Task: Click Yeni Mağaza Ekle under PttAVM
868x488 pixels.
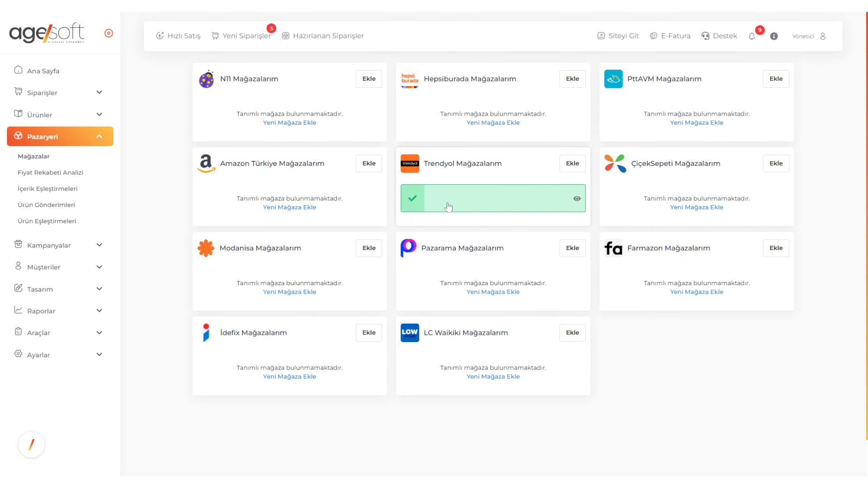Action: 696,123
